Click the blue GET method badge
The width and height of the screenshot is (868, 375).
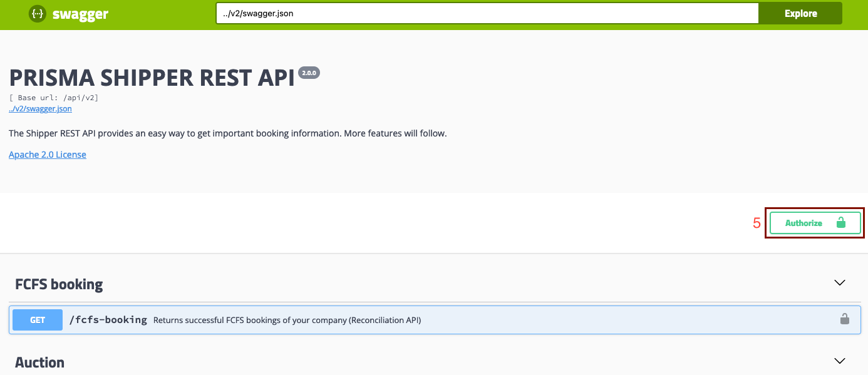pos(38,320)
